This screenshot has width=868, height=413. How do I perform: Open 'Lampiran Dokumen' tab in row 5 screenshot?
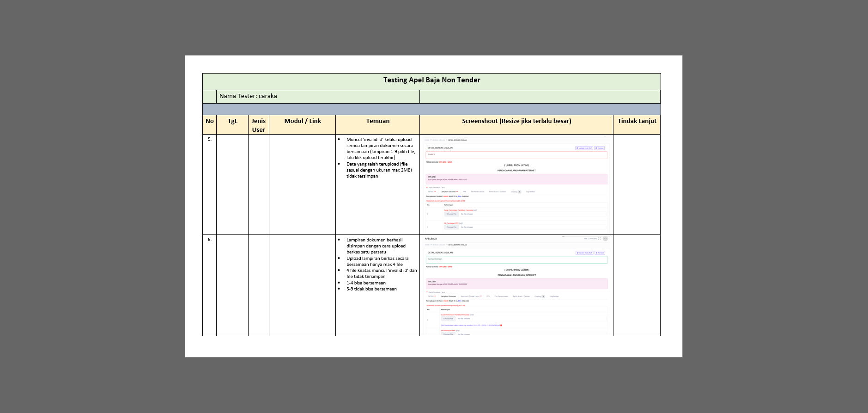click(x=449, y=191)
